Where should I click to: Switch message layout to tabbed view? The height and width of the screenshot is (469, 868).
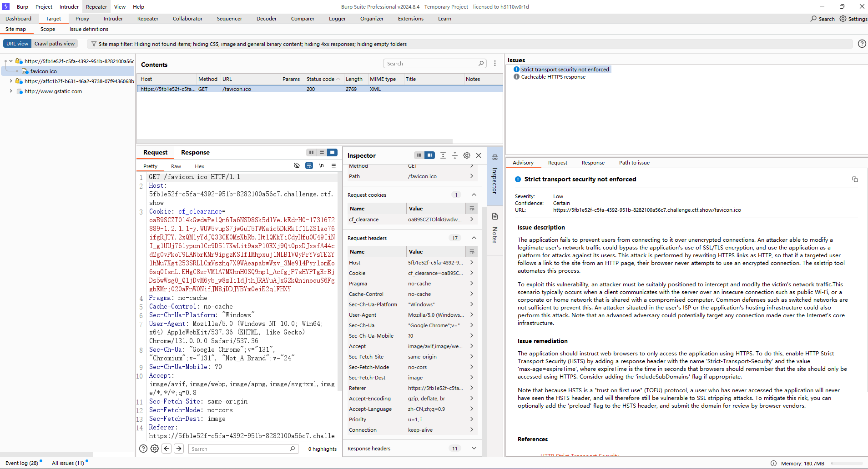tap(332, 153)
